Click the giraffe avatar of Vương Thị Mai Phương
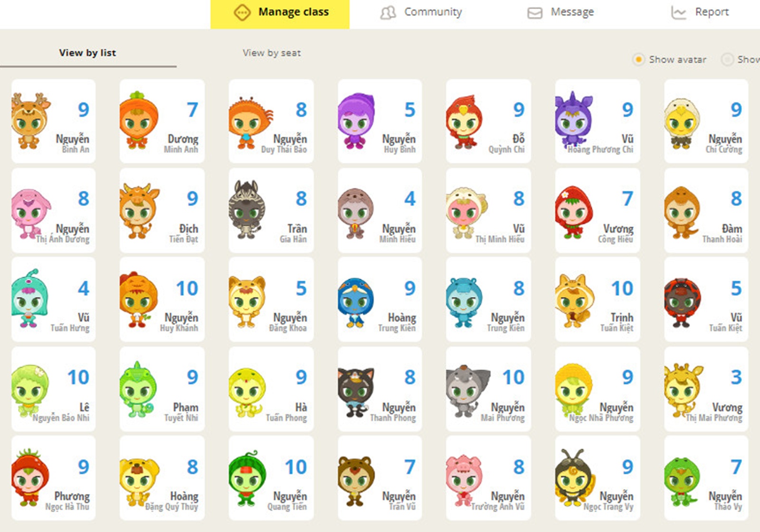The image size is (760, 532). tap(682, 390)
